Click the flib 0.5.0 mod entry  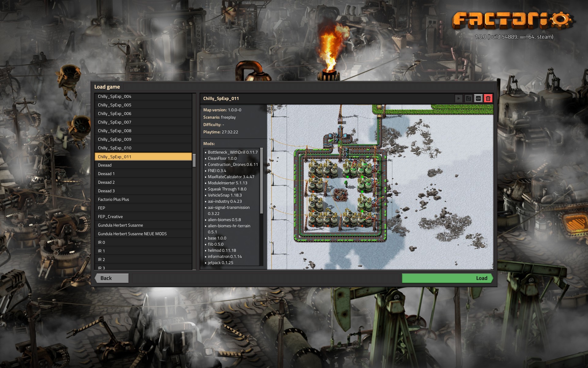216,244
